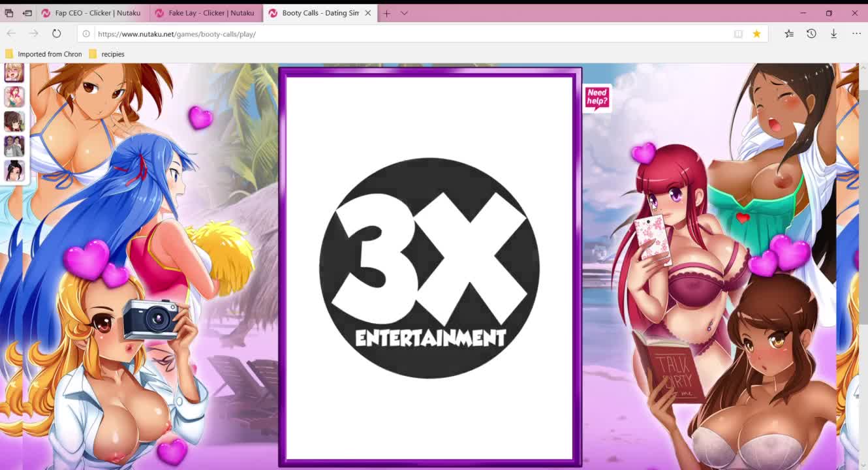Viewport: 868px width, 470px height.
Task: Click the 3X Entertainment logo splash
Action: pyautogui.click(x=429, y=268)
